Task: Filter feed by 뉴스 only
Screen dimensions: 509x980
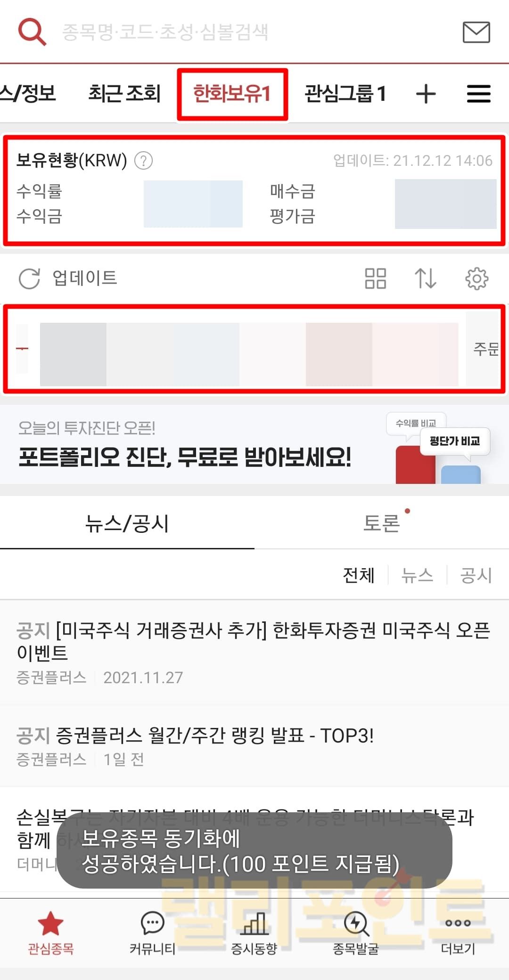Action: (x=417, y=575)
